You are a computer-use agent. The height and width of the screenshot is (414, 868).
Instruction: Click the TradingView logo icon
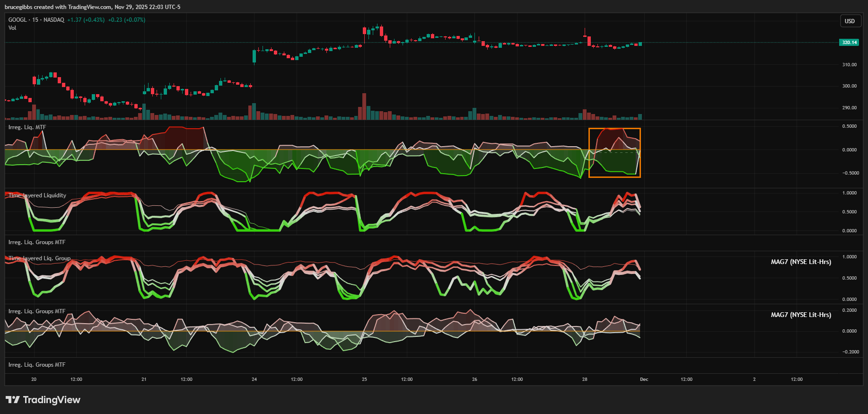click(13, 400)
